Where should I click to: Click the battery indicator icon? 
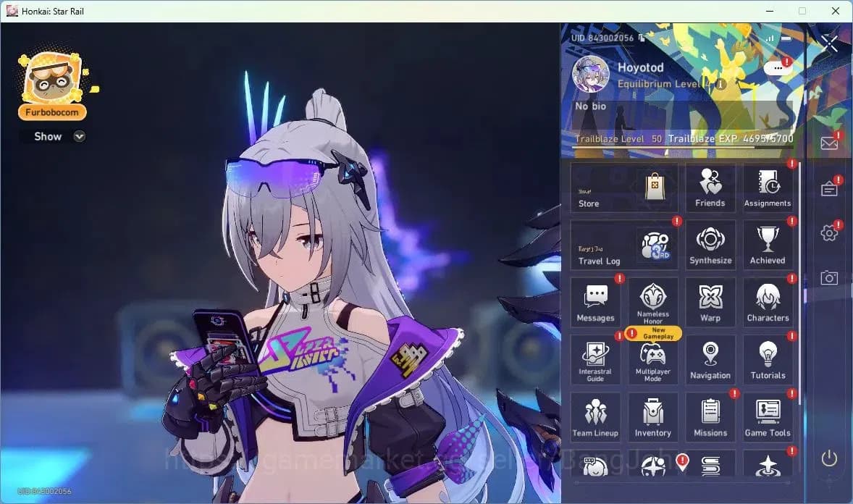[786, 38]
